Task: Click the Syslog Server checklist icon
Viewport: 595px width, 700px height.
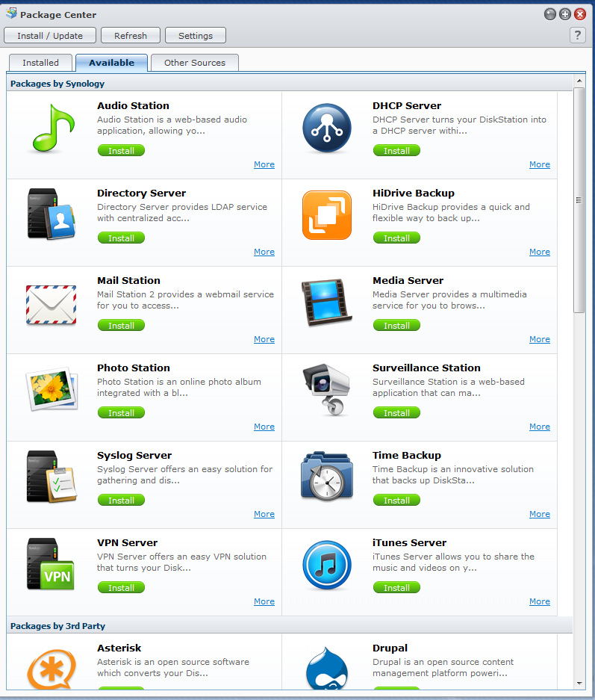Action: coord(52,477)
